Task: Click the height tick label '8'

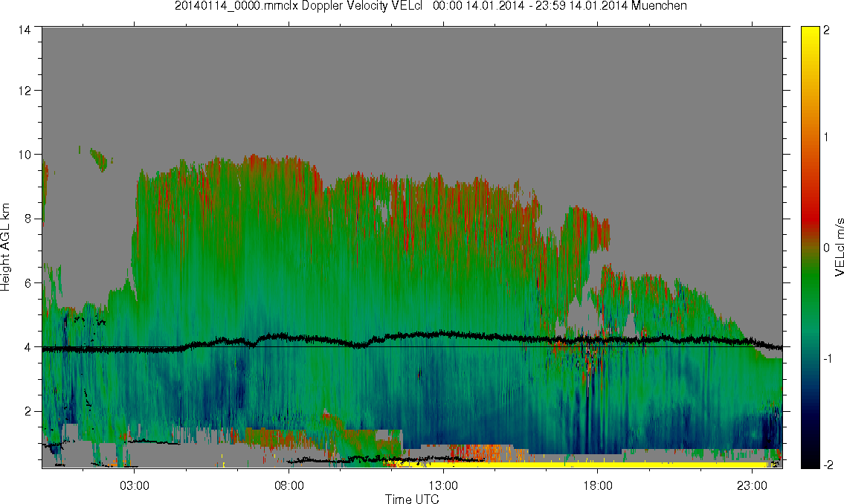Action: click(27, 219)
